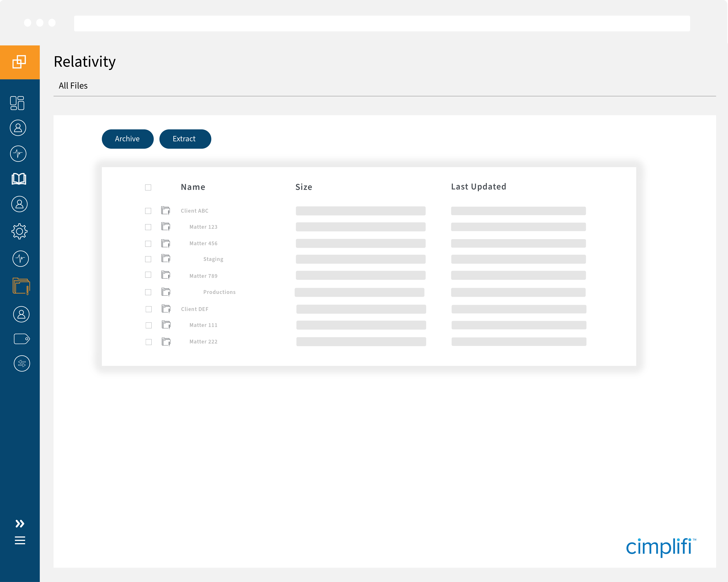Check the Client DEF checkbox

coord(149,309)
